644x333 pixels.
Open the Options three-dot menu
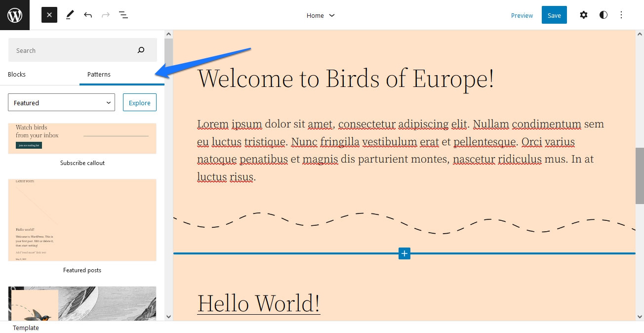pos(621,15)
